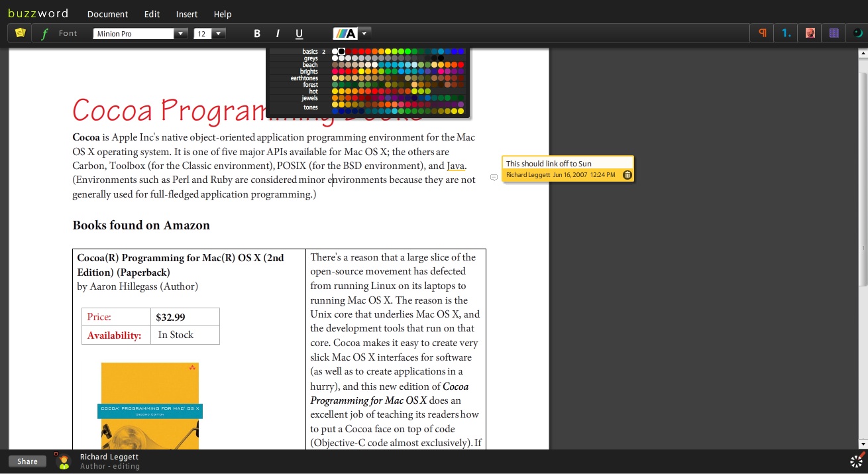Click the underlined Java link in the paragraph
The image size is (868, 474).
[456, 166]
